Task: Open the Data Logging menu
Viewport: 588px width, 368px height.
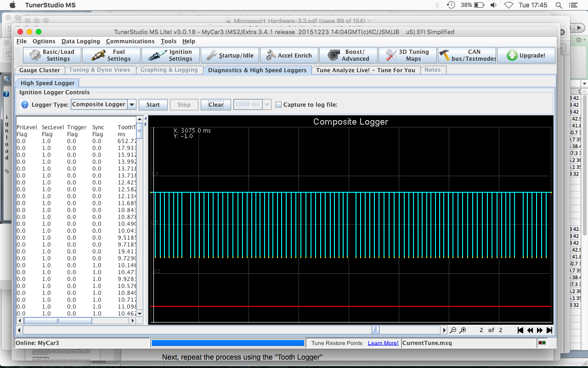Action: pos(80,41)
